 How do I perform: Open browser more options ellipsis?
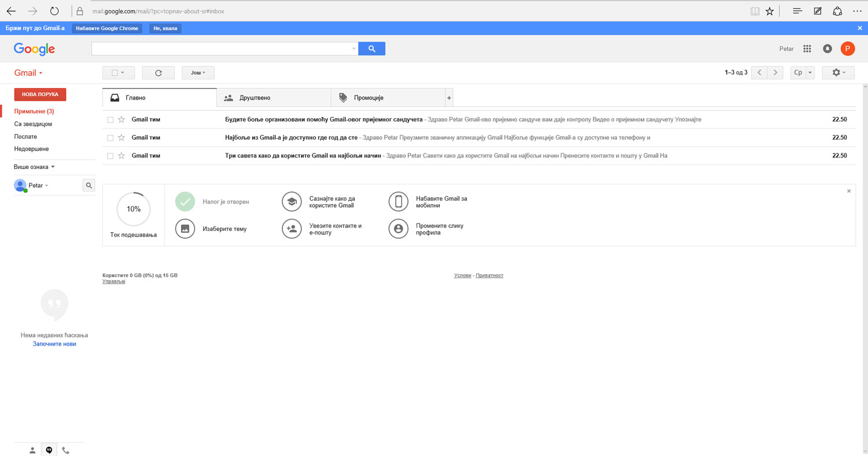tap(857, 11)
